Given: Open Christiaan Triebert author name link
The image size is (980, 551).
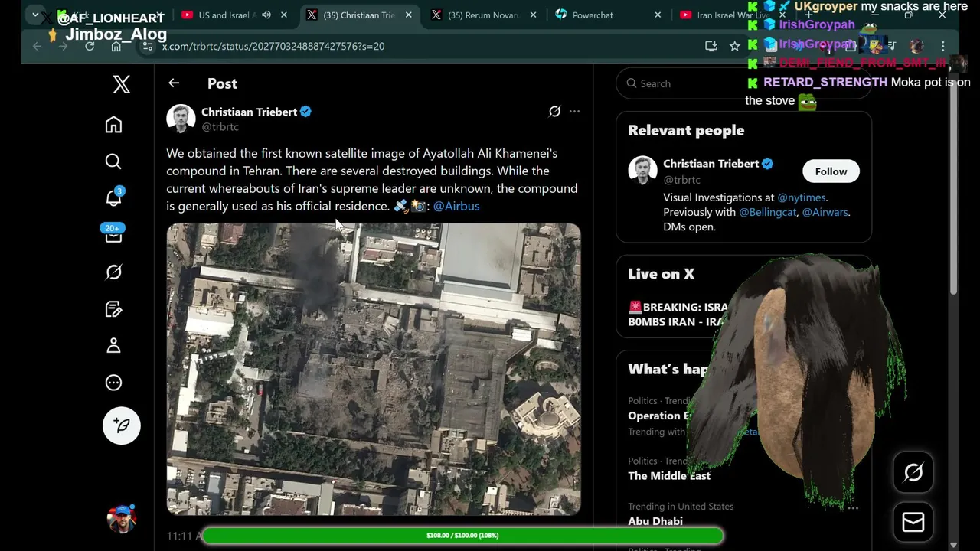Looking at the screenshot, I should click(x=249, y=112).
